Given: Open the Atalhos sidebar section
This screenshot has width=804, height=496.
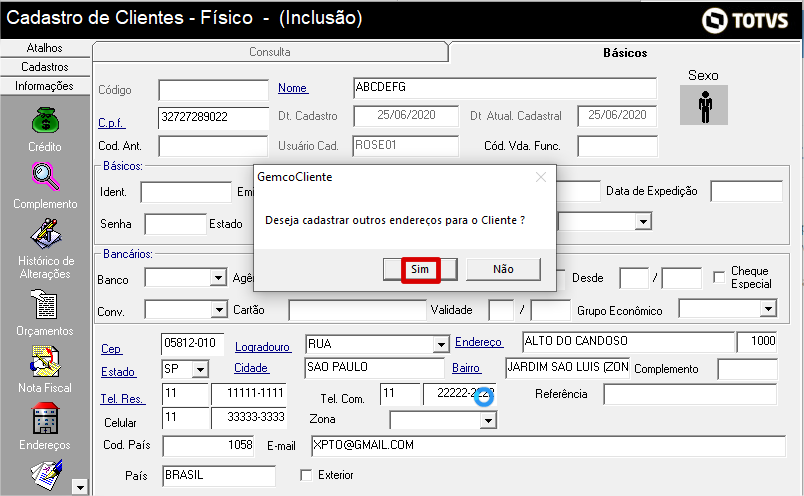Looking at the screenshot, I should point(45,48).
